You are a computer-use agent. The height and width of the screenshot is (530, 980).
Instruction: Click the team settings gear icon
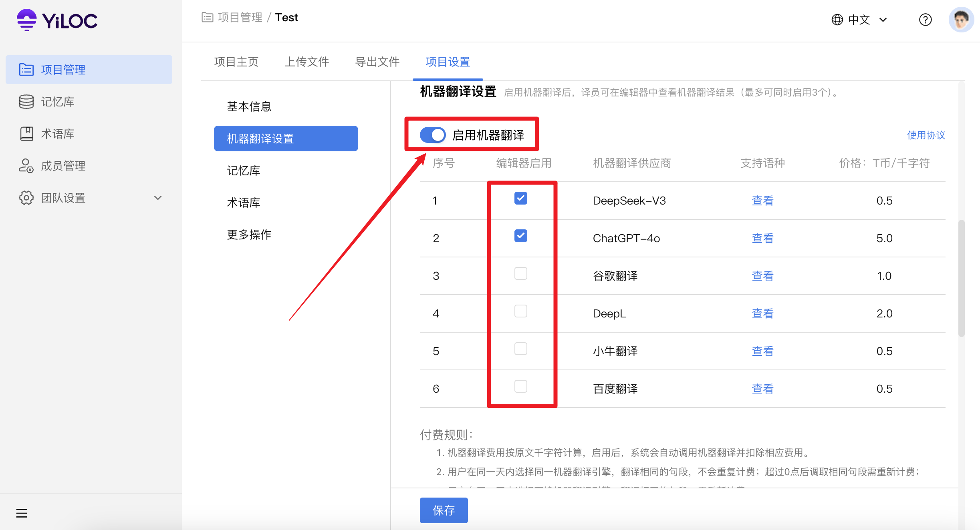[26, 198]
